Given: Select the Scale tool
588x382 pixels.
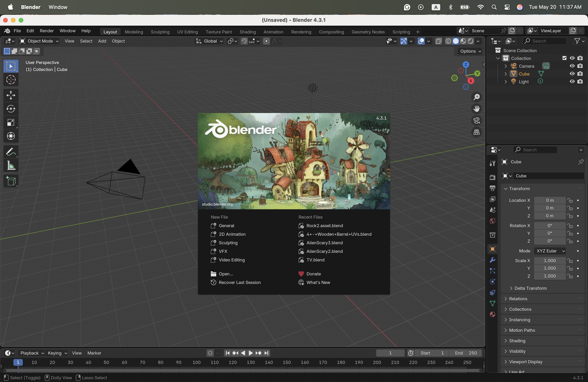Looking at the screenshot, I should click(11, 123).
